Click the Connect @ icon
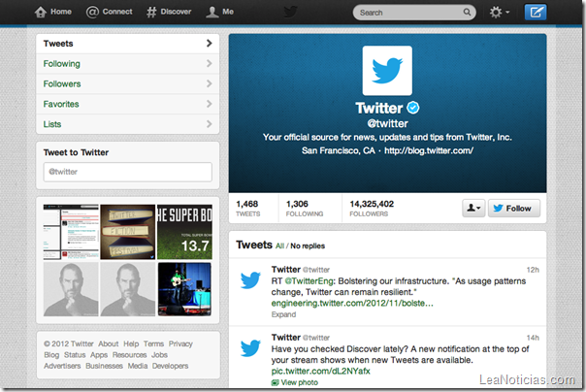 [x=92, y=12]
